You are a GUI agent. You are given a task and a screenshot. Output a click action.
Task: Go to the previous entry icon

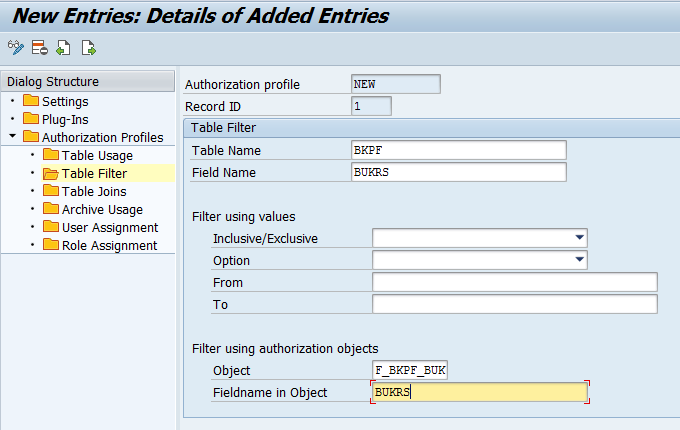click(63, 48)
